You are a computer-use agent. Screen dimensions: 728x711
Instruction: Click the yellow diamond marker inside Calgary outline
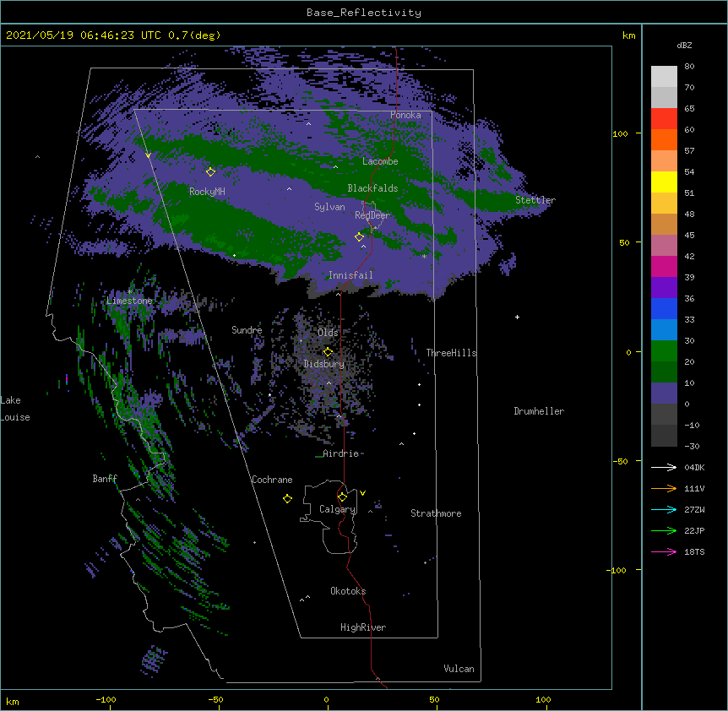coord(342,497)
